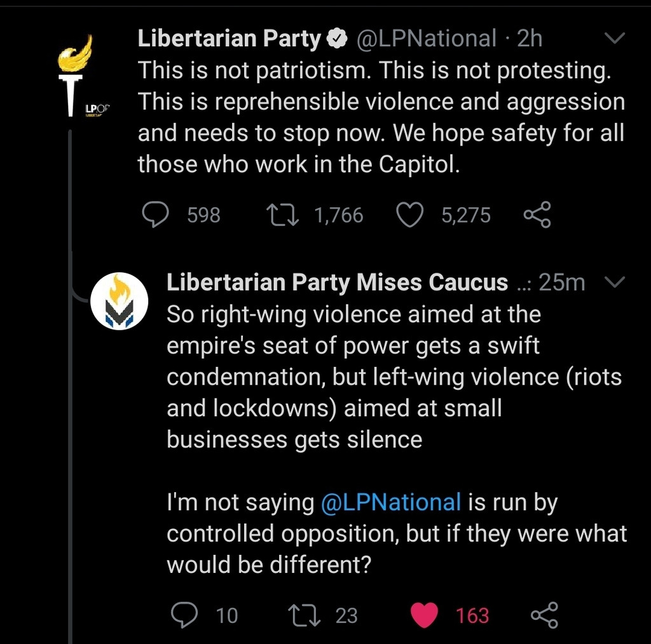This screenshot has height=644, width=651.
Task: Open Mises Caucus tweet options chevron
Action: [614, 282]
